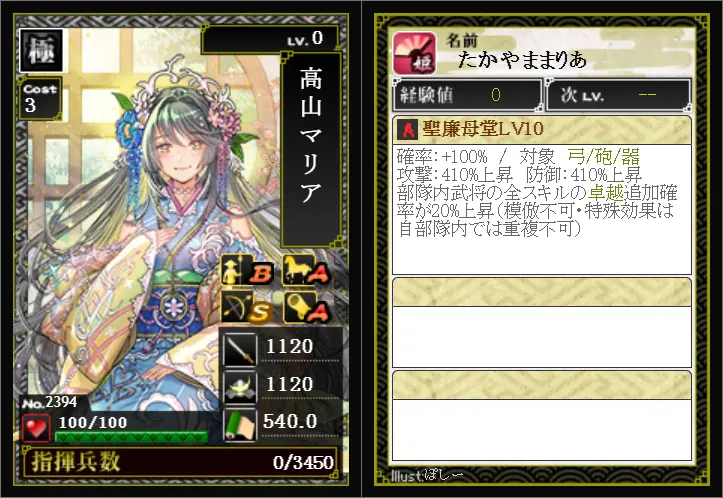Screen dimensions: 723x498
Task: Click the 高山マリア name plate
Action: pyautogui.click(x=311, y=149)
